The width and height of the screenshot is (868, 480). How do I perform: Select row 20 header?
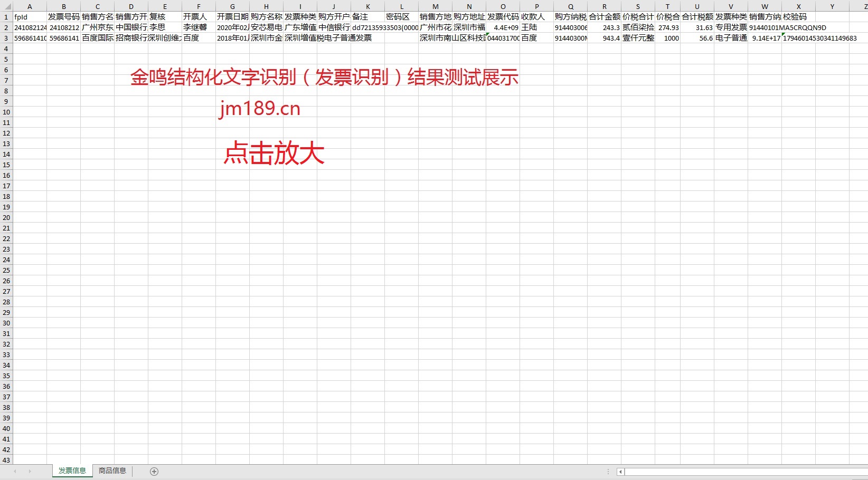pos(6,217)
